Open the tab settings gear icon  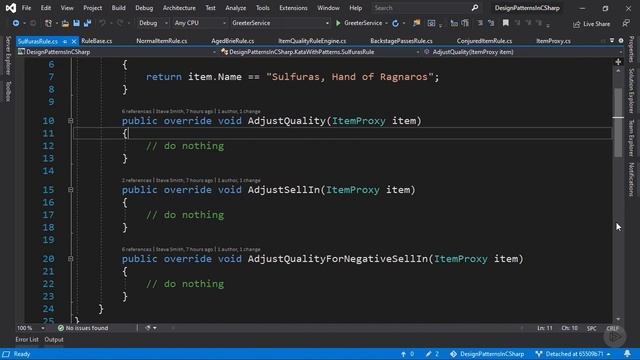point(621,40)
